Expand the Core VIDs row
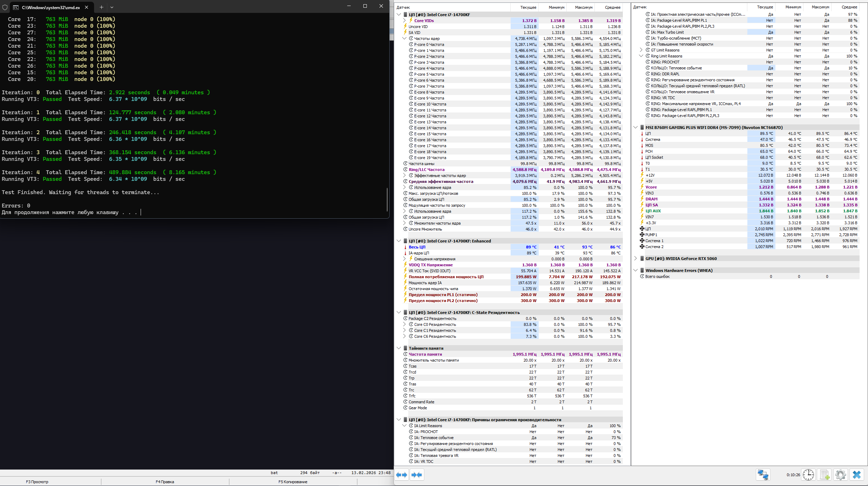Image resolution: width=868 pixels, height=486 pixels. [404, 21]
